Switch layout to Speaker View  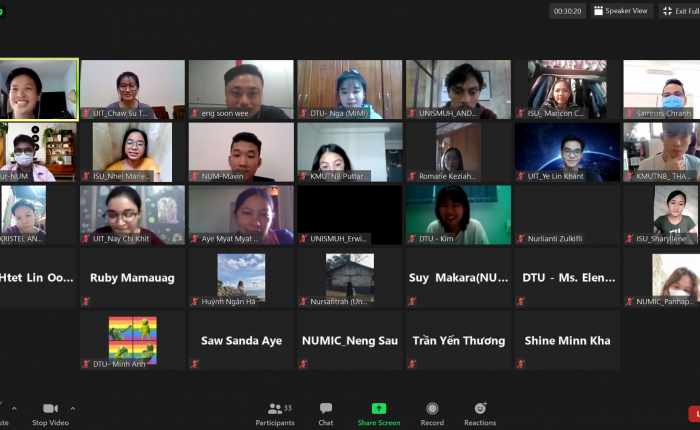pos(620,11)
